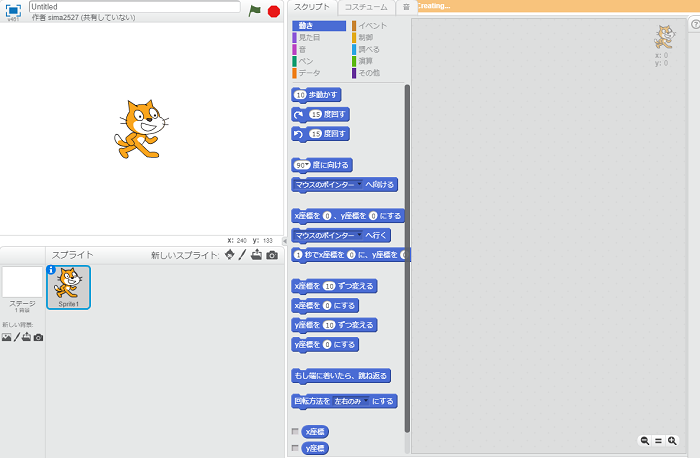The image size is (700, 458).
Task: Click the cat sprite on the stage
Action: coord(140,129)
